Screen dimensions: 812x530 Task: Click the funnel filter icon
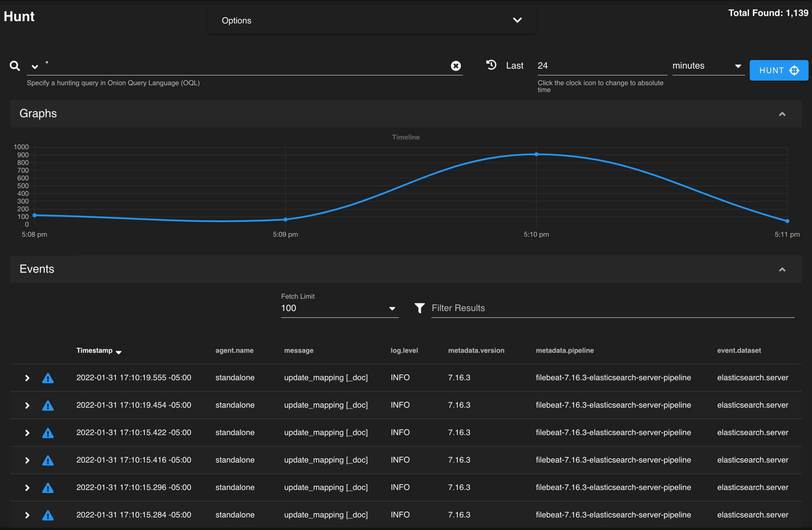pyautogui.click(x=419, y=308)
